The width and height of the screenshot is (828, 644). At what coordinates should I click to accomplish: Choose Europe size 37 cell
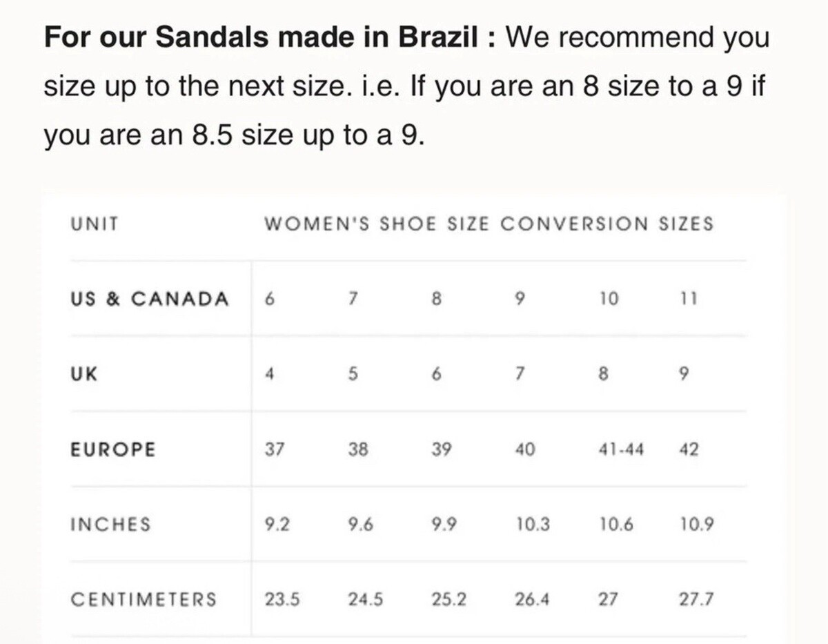(x=274, y=449)
